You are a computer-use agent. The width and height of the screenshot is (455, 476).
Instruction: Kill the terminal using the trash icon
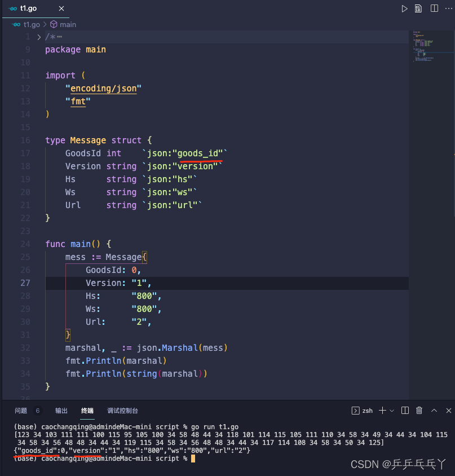(419, 411)
